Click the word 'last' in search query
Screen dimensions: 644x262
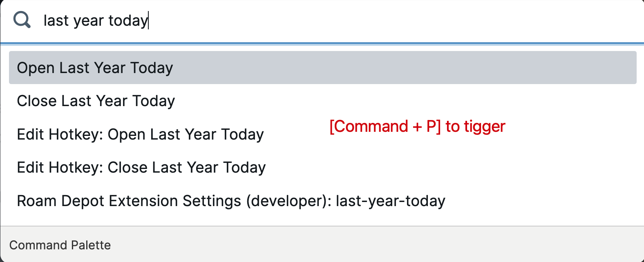[x=56, y=20]
